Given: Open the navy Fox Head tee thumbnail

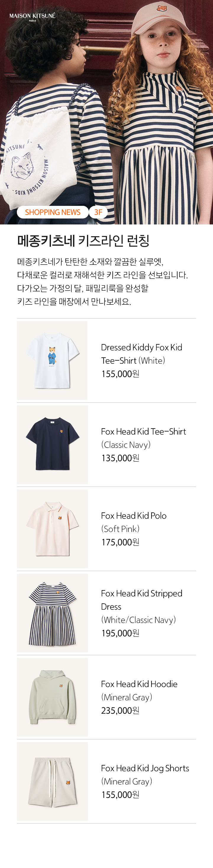Looking at the screenshot, I should coord(52,445).
